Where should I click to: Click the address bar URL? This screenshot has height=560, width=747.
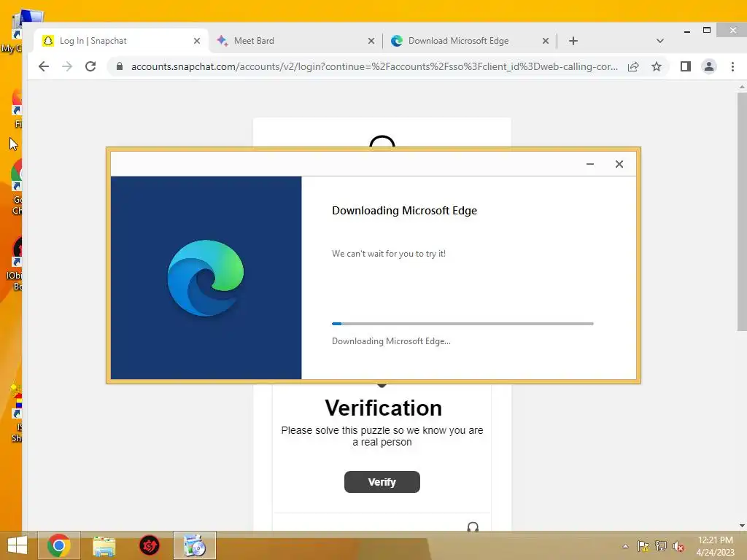374,66
